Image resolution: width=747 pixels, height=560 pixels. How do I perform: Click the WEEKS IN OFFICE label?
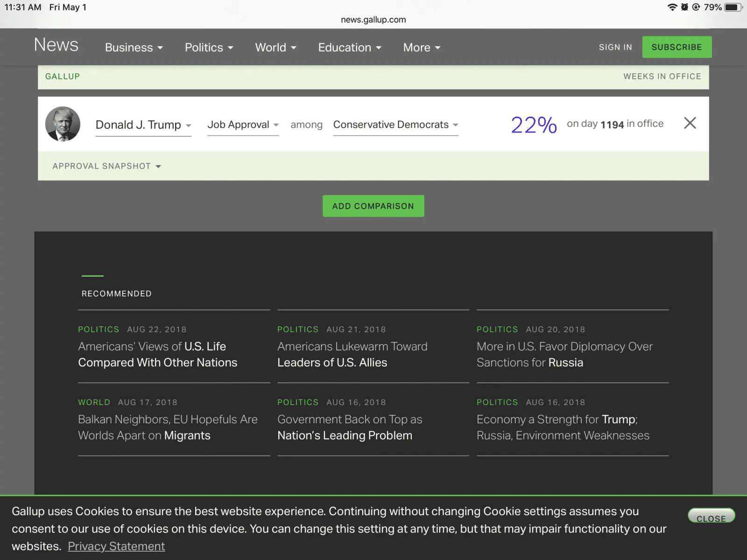pyautogui.click(x=662, y=77)
